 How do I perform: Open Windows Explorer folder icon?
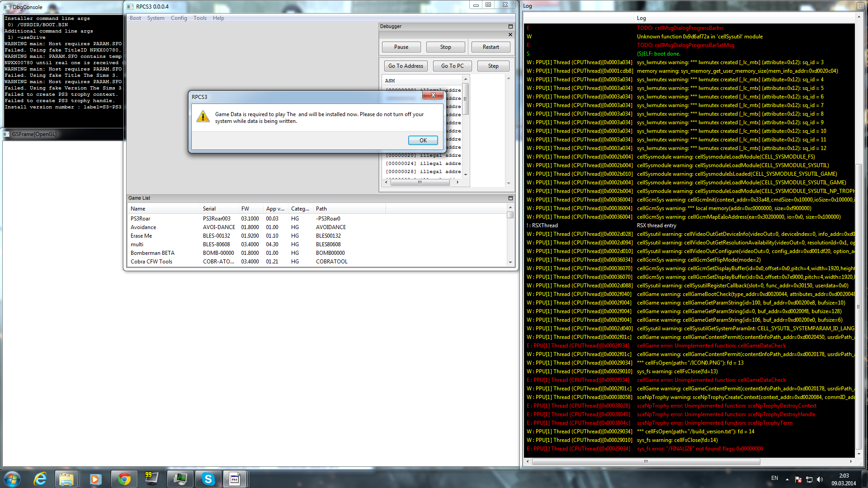pyautogui.click(x=66, y=479)
